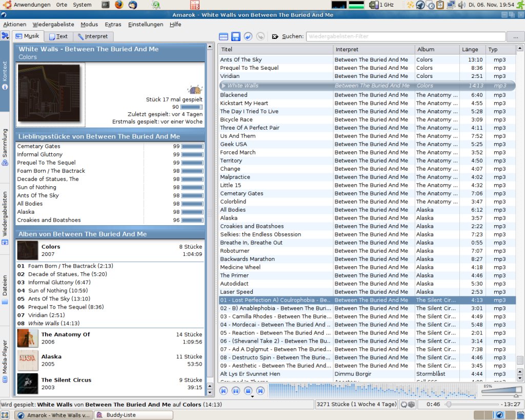Image resolution: width=525 pixels, height=420 pixels.
Task: Select the Musik tab
Action: tap(28, 36)
